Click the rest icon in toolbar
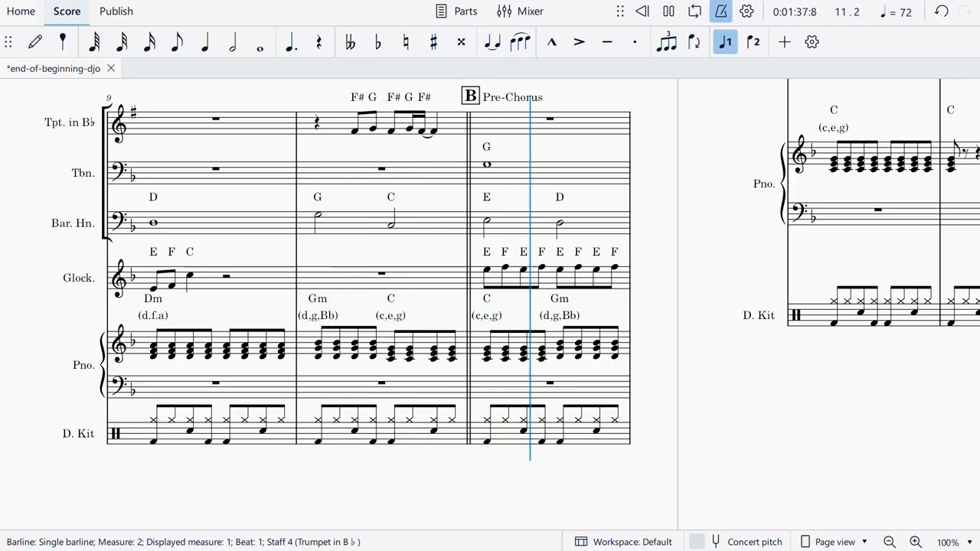 [318, 42]
